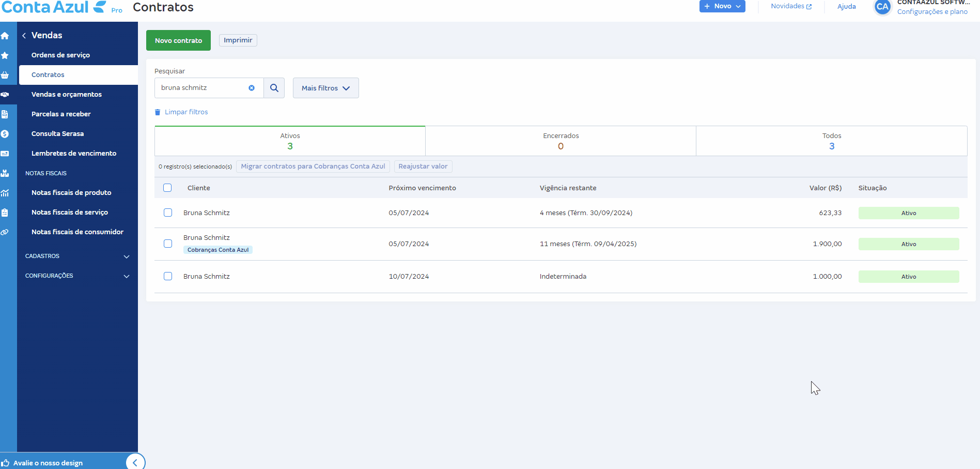Click the Valor (R$) column header
Image resolution: width=980 pixels, height=469 pixels.
point(826,188)
